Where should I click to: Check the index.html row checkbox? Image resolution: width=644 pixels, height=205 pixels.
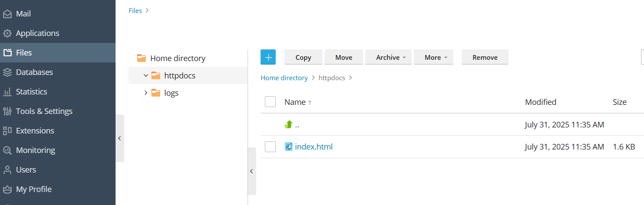(x=270, y=147)
